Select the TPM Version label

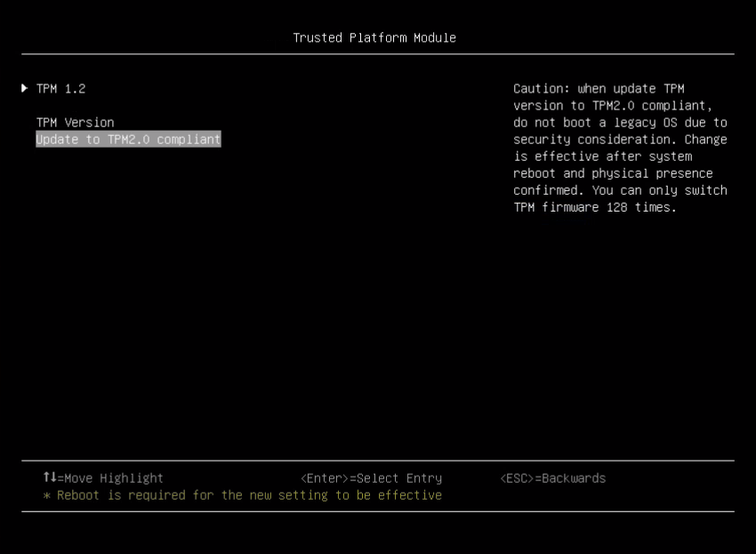[x=76, y=123]
